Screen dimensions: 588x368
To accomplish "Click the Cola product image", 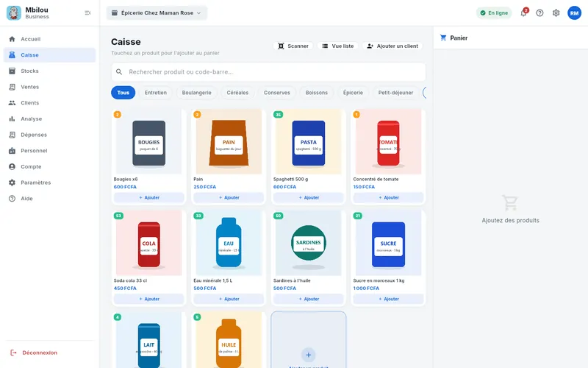I will pyautogui.click(x=149, y=244).
